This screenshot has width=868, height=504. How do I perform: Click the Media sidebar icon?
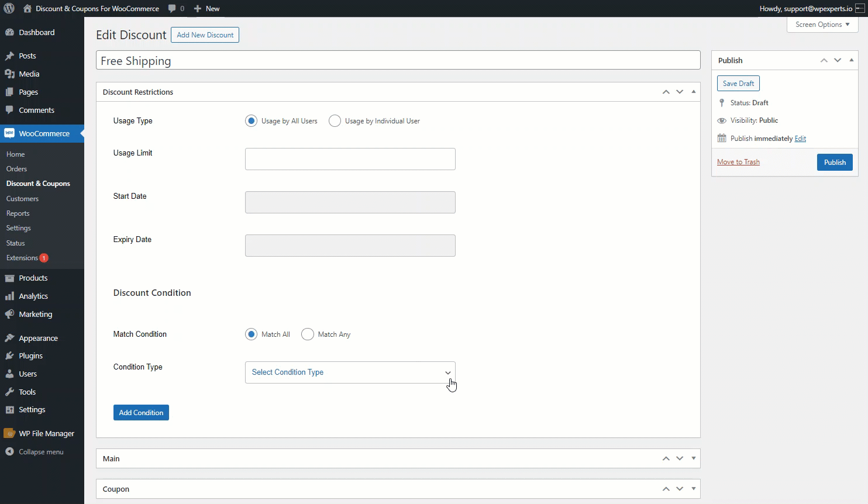pyautogui.click(x=9, y=74)
